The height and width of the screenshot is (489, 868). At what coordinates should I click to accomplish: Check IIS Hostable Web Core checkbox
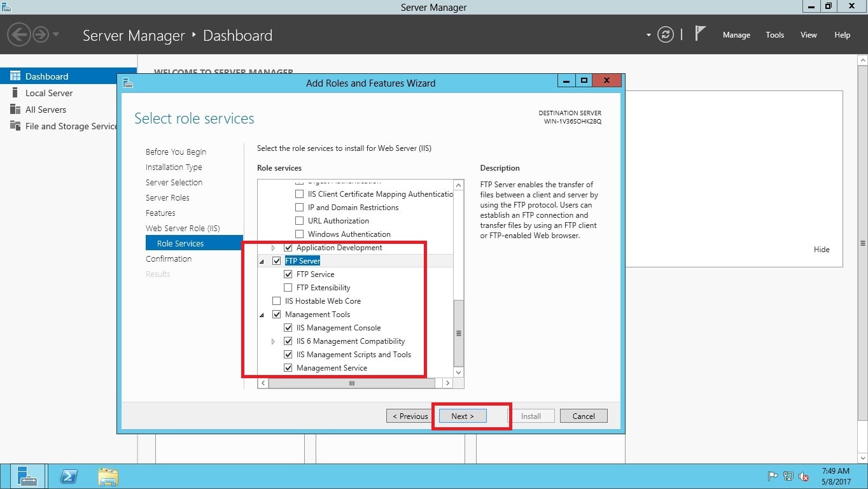(x=277, y=301)
